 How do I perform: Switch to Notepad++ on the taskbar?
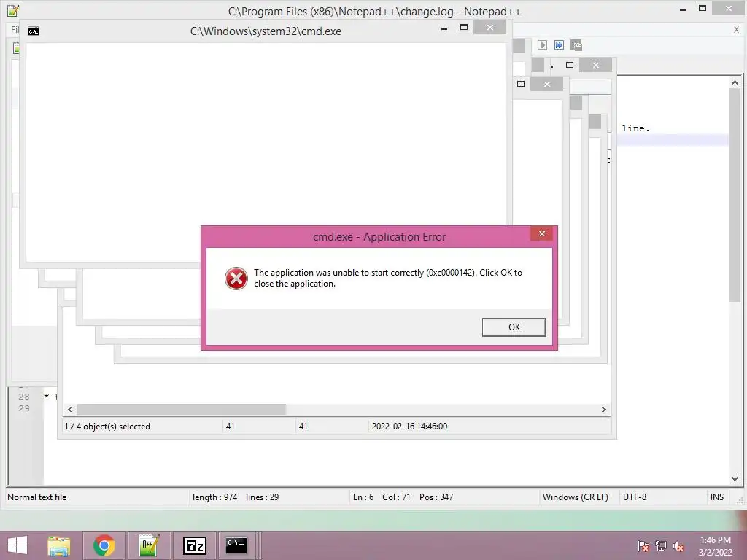point(150,545)
